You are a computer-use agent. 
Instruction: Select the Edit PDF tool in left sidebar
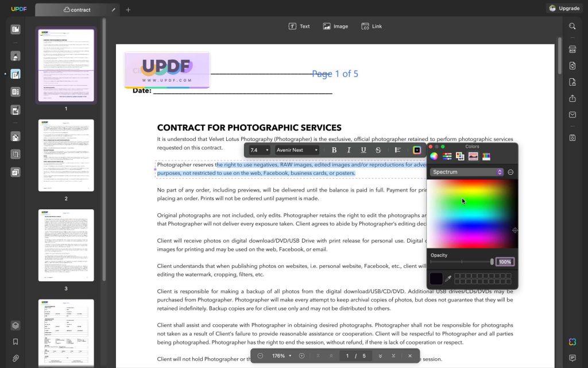click(16, 74)
